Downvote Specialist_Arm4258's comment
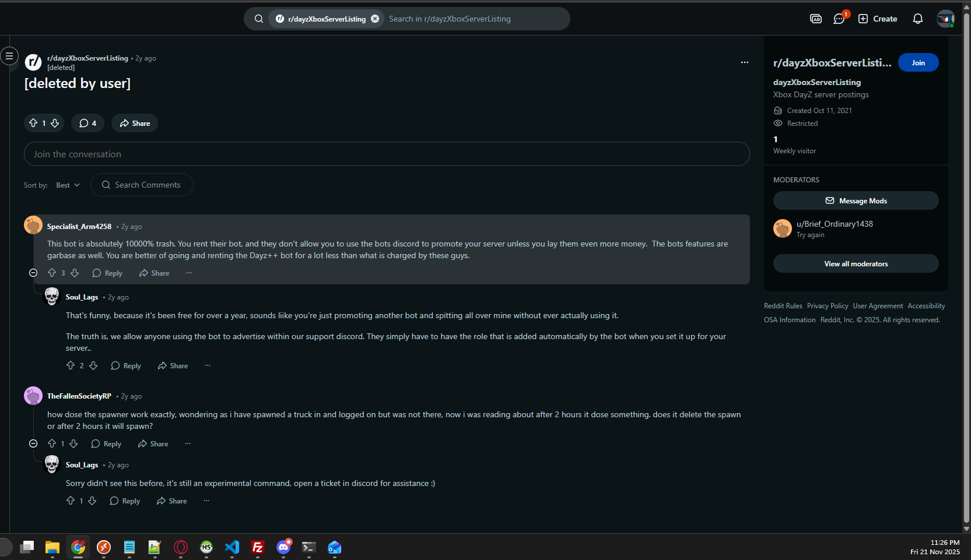Screen dimensions: 971x560 pos(75,273)
